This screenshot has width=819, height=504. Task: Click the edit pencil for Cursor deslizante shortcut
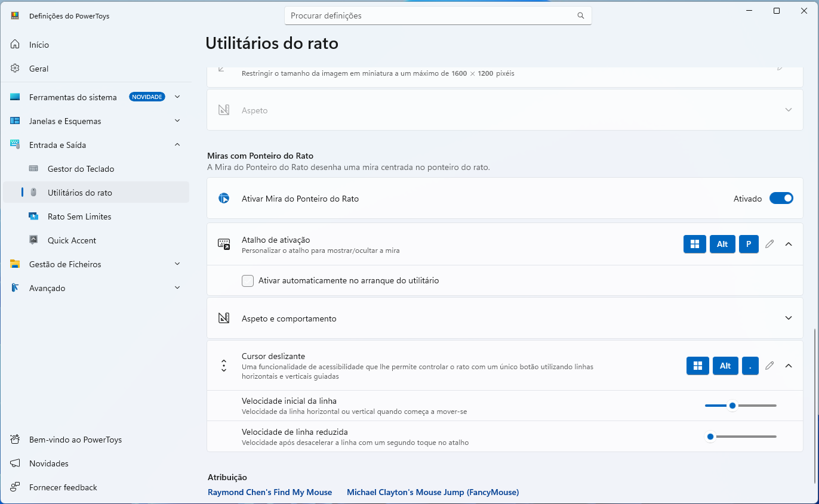[769, 366]
